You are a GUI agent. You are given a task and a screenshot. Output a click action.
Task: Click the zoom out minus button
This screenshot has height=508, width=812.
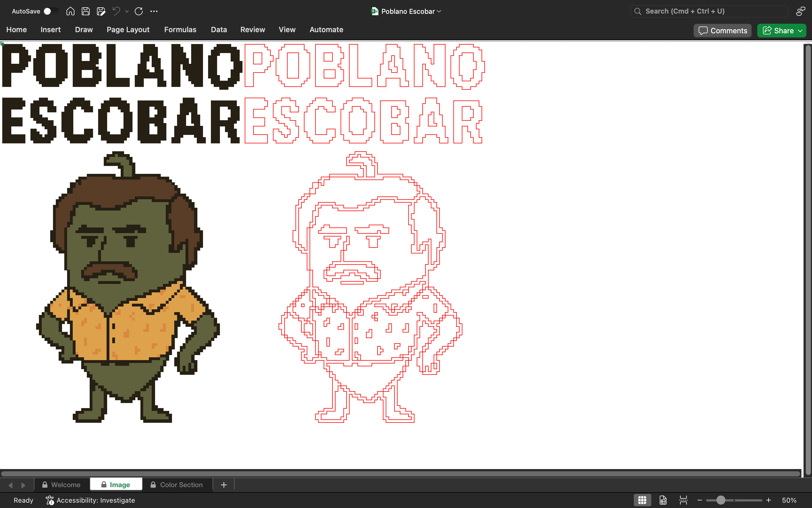700,500
